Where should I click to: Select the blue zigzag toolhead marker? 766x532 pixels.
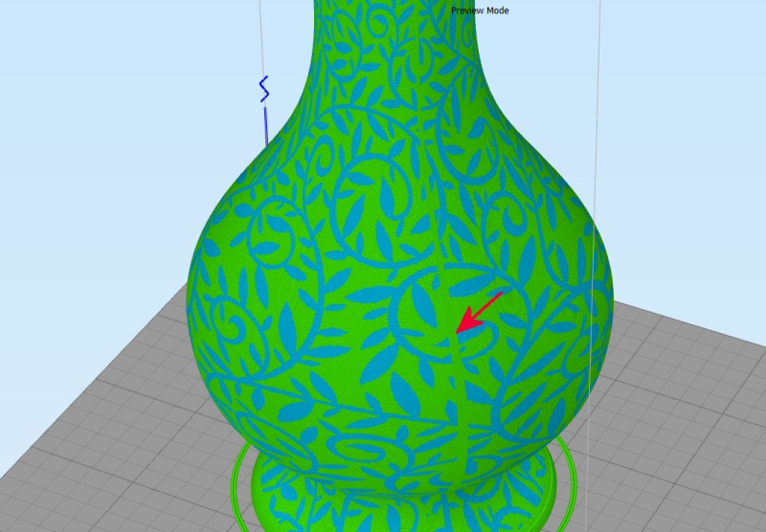point(264,89)
